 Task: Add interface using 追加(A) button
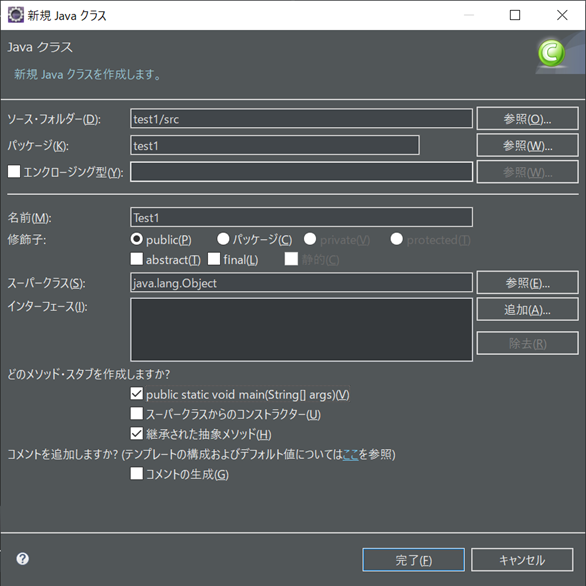[527, 309]
